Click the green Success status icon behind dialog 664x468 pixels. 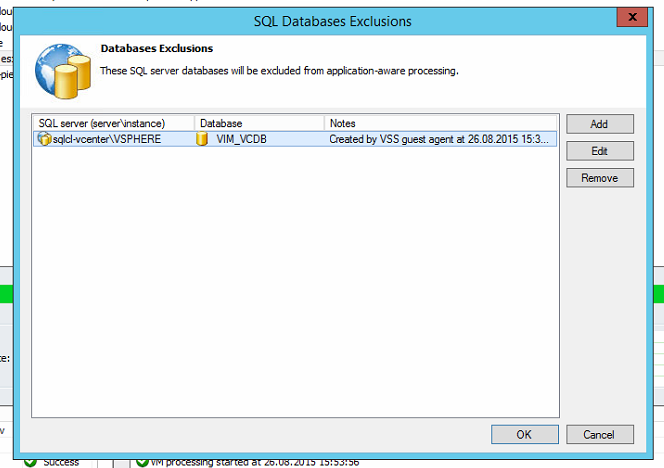point(30,462)
